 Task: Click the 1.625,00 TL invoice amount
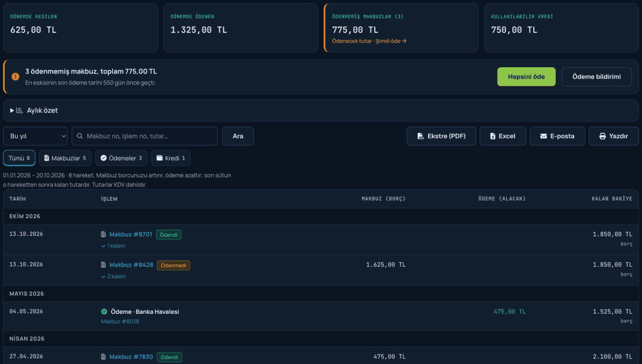[x=386, y=265]
